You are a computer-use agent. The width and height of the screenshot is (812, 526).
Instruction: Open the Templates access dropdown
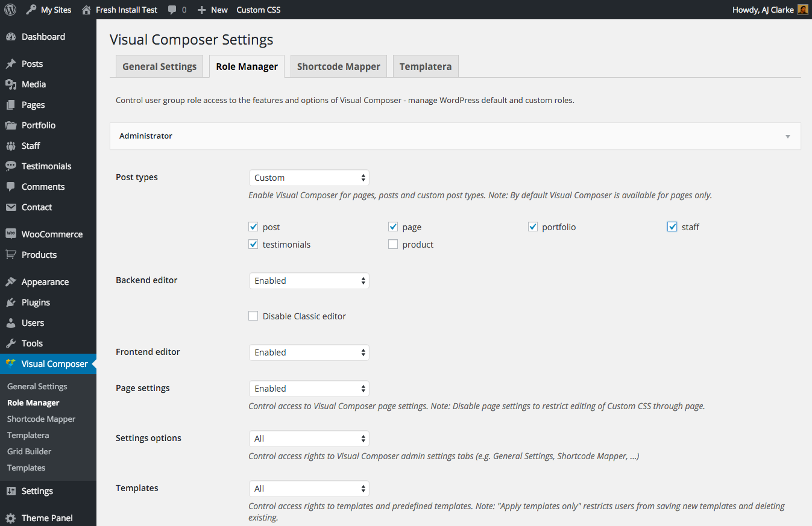coord(309,489)
